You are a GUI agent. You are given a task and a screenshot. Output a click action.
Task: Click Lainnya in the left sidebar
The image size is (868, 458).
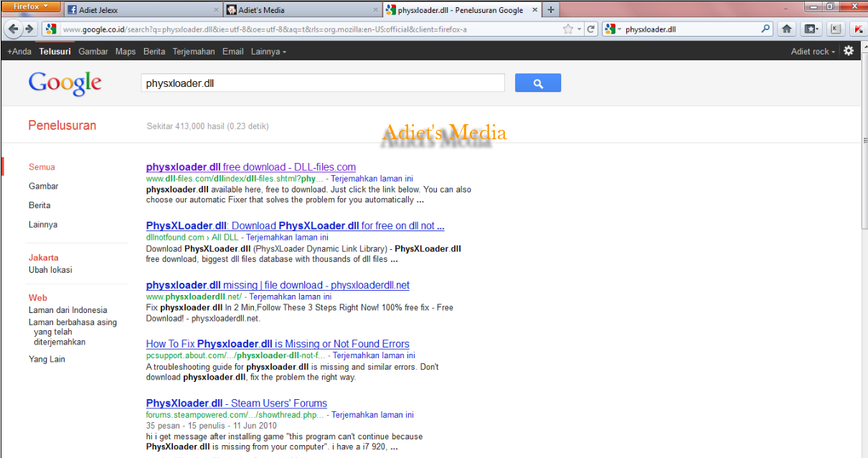pyautogui.click(x=43, y=225)
